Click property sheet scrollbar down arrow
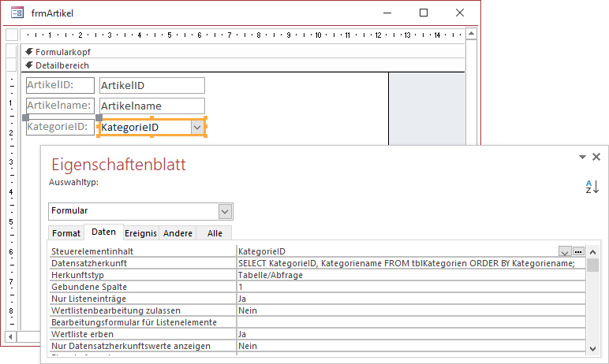This screenshot has width=609, height=364. click(x=592, y=348)
